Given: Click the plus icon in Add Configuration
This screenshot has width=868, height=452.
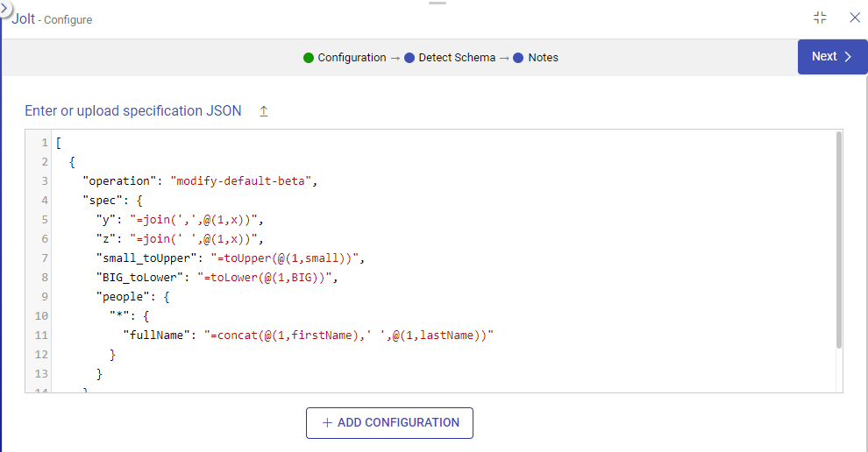Looking at the screenshot, I should (x=327, y=422).
